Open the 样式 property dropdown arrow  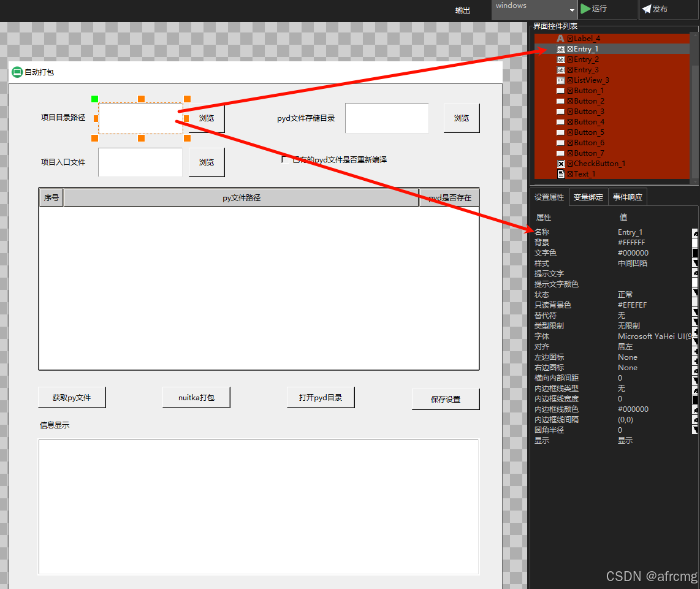click(695, 264)
